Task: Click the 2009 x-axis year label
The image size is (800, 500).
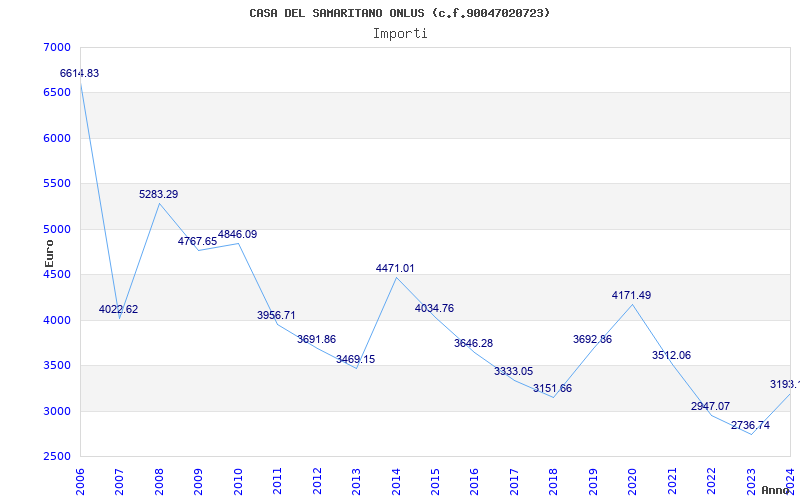Action: point(198,481)
